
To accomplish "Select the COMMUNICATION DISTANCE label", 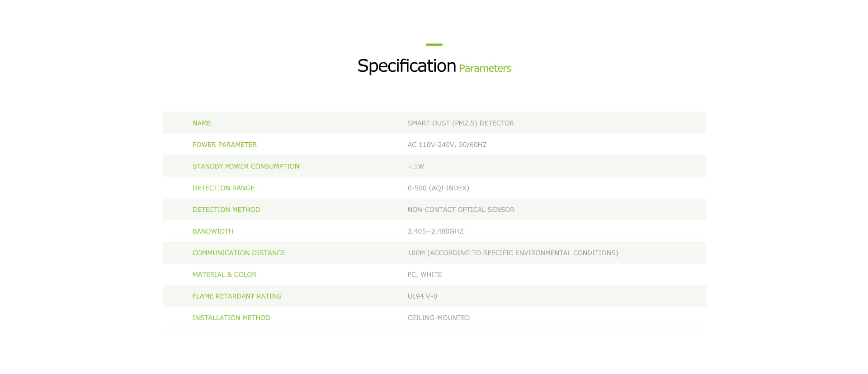I will (x=239, y=253).
